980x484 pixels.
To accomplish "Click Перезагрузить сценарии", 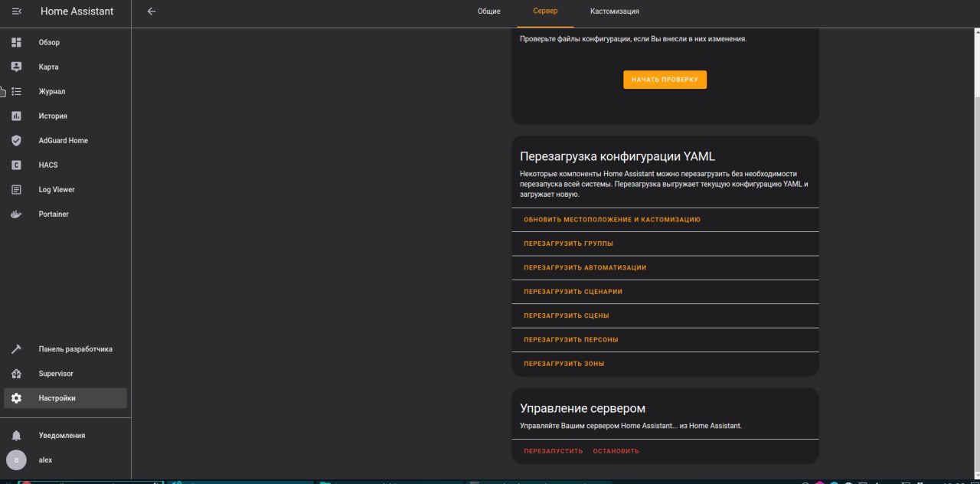I will pyautogui.click(x=573, y=292).
